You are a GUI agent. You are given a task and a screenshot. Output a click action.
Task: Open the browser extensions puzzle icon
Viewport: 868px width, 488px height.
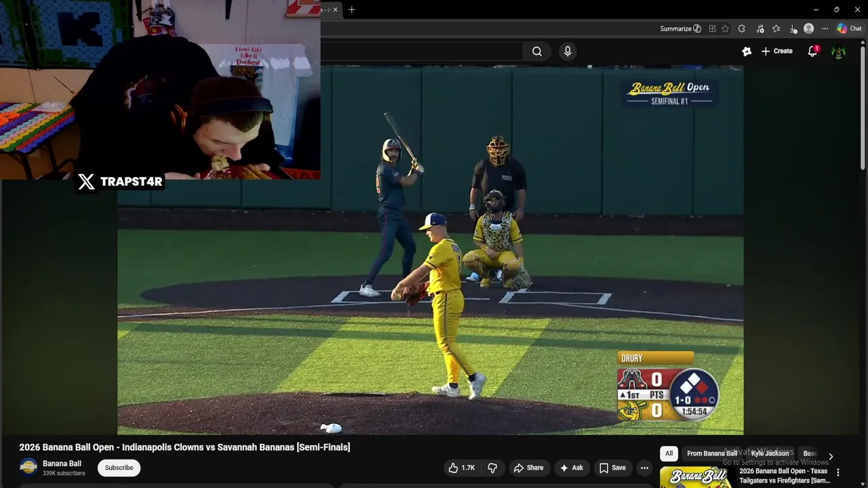pyautogui.click(x=742, y=28)
